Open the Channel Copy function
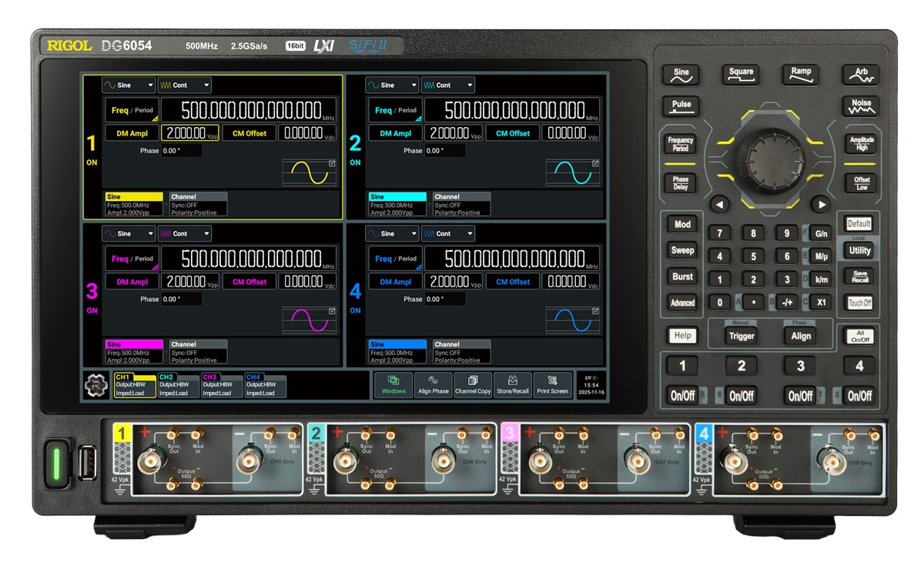This screenshot has width=924, height=566. pyautogui.click(x=473, y=384)
